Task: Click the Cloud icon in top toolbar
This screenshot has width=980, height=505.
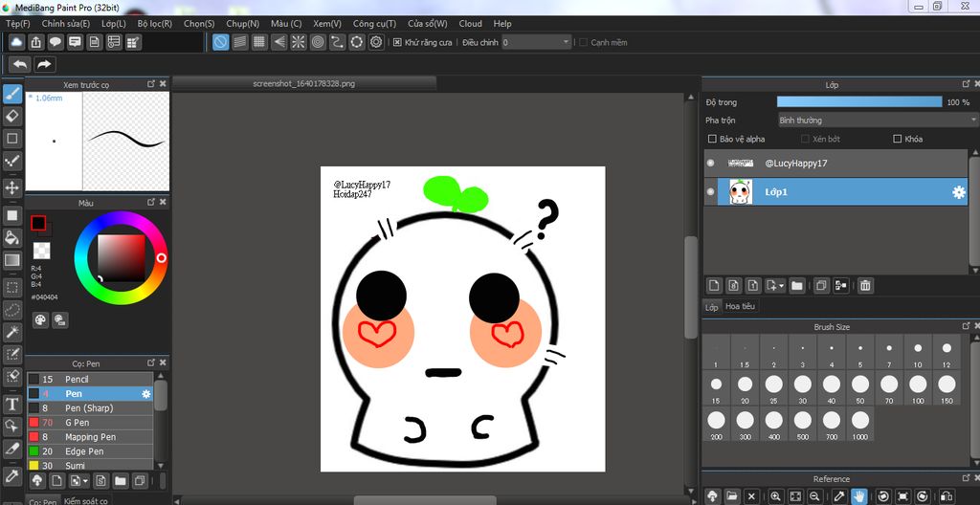Action: point(17,42)
